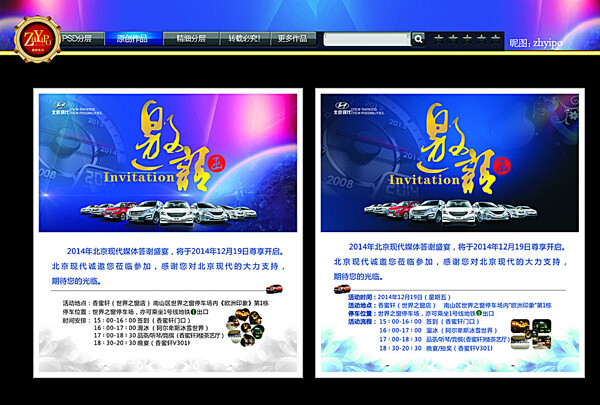
Task: Select the red 函 seal in right card
Action: pos(501,166)
